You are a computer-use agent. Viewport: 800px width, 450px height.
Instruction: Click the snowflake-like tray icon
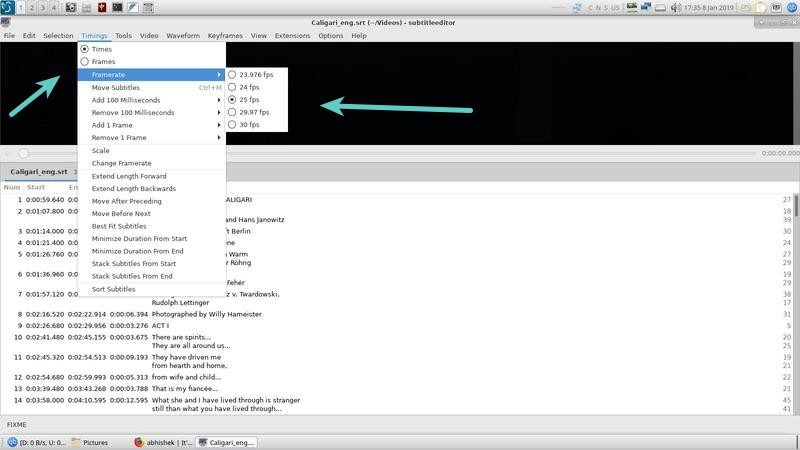pos(578,8)
